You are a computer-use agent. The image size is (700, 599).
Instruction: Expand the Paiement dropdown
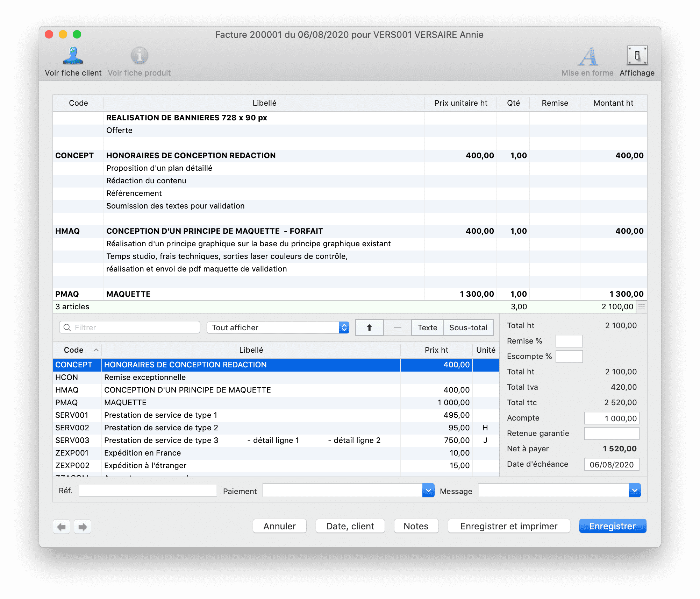428,491
